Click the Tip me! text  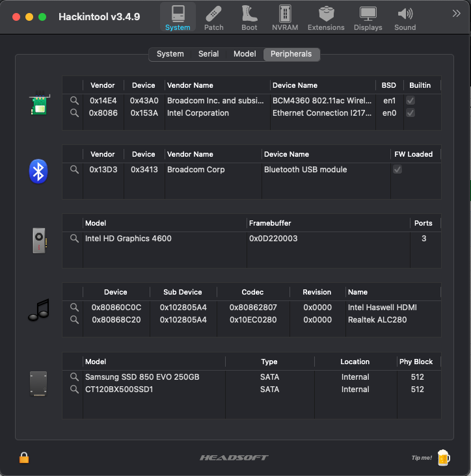tap(422, 458)
